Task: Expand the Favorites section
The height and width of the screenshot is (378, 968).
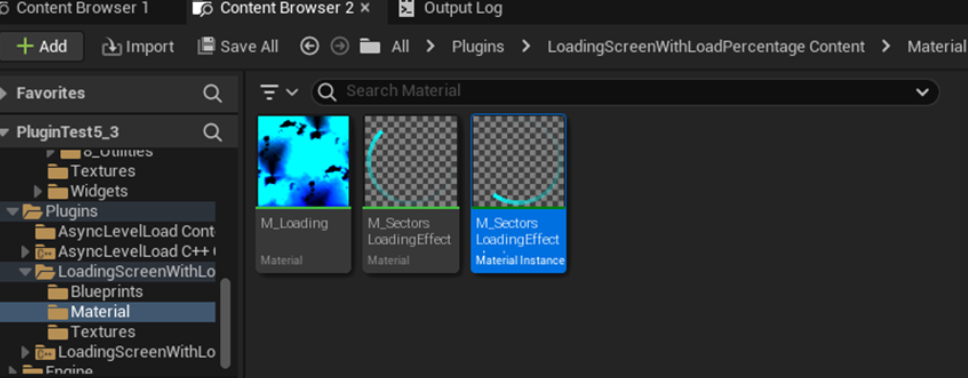Action: pos(4,93)
